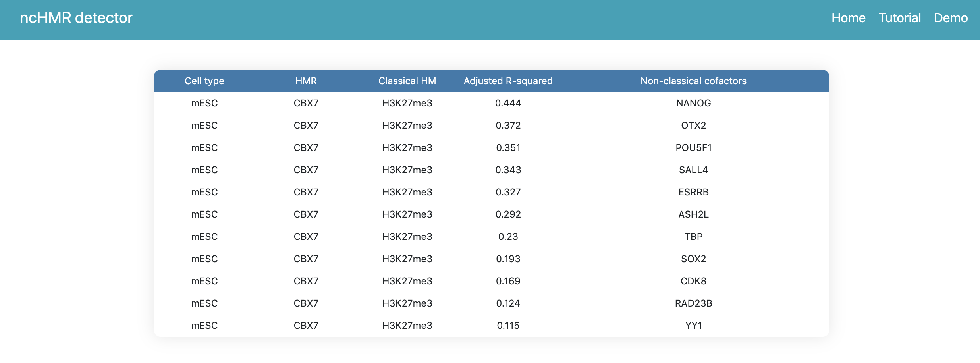Screen dimensions: 980x363
Task: Open the Home navigation link
Action: [848, 18]
